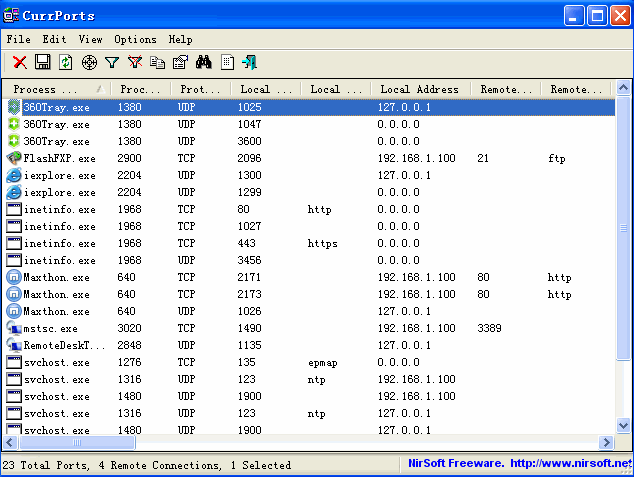Screen dimensions: 634x477
Task: Select the FlashFXP.exe process name
Action: [59, 158]
